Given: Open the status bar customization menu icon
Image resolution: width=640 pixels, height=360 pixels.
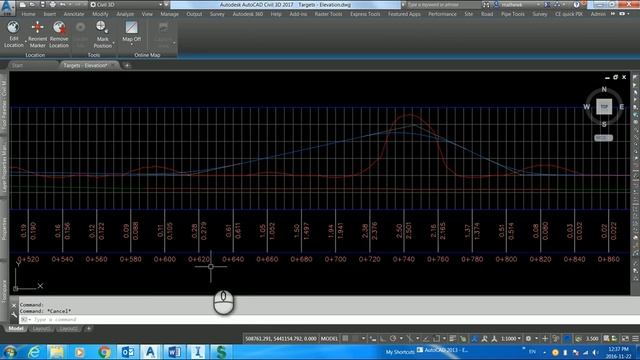Looking at the screenshot, I should tap(635, 338).
